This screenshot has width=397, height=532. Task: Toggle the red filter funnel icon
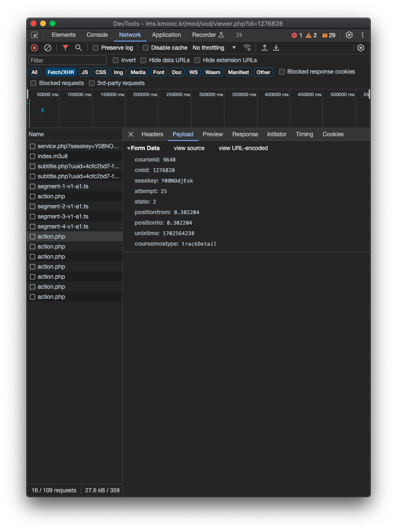click(x=65, y=48)
